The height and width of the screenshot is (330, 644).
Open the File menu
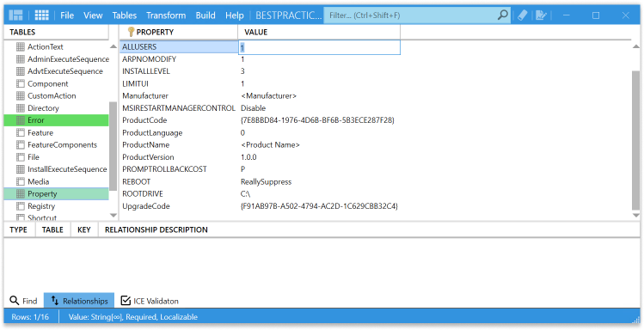pos(67,15)
